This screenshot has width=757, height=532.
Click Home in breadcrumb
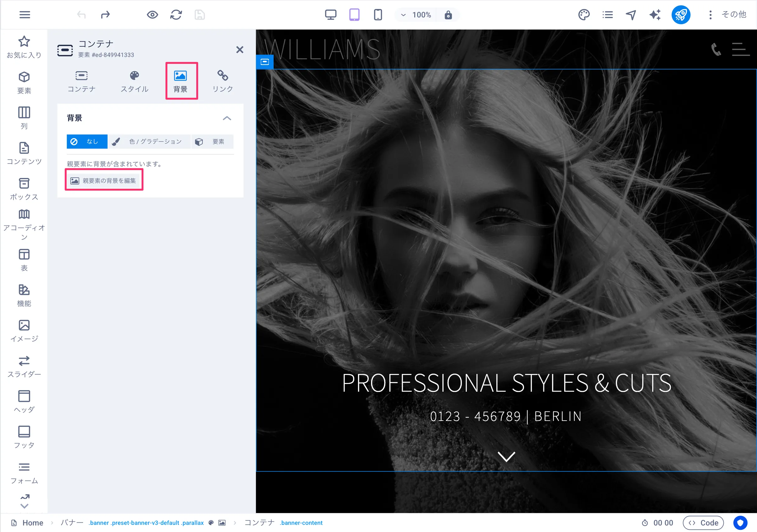(33, 523)
